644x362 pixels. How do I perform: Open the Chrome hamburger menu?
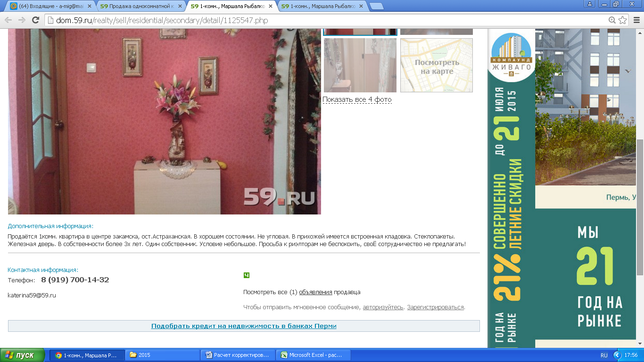pyautogui.click(x=636, y=20)
